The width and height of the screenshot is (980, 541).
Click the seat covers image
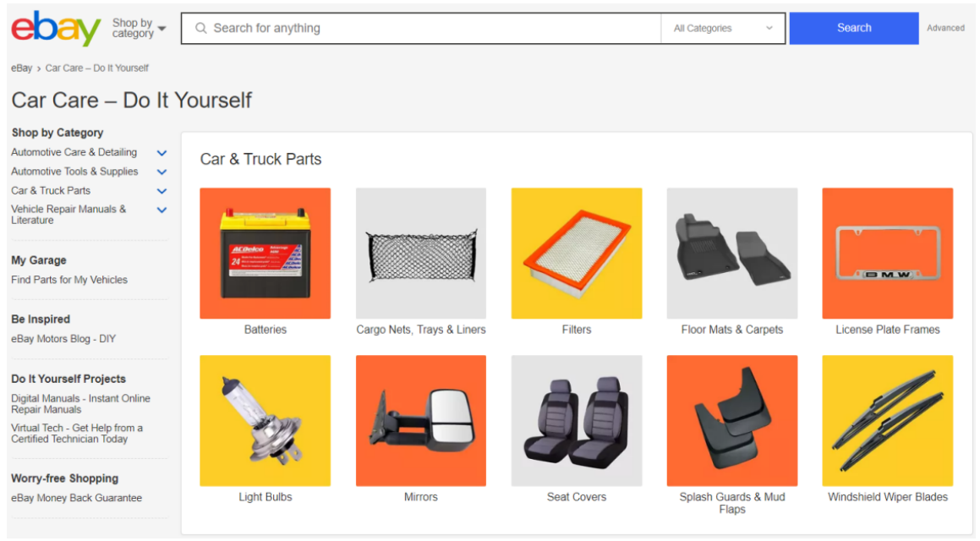click(577, 420)
